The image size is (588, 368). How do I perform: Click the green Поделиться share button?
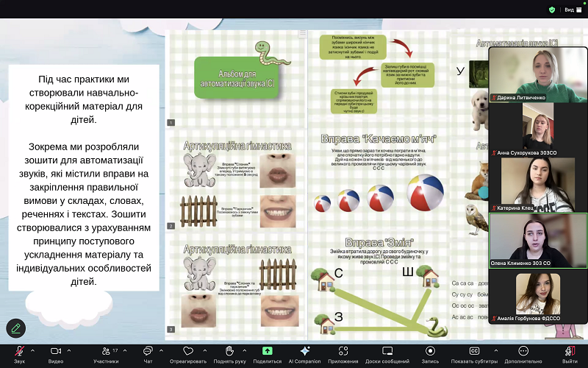267,352
